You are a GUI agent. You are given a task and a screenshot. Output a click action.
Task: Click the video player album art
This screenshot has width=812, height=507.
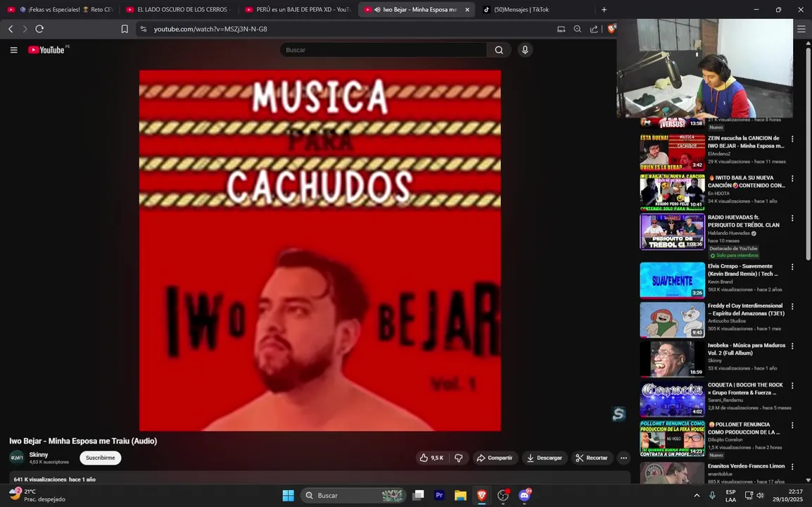click(x=320, y=251)
